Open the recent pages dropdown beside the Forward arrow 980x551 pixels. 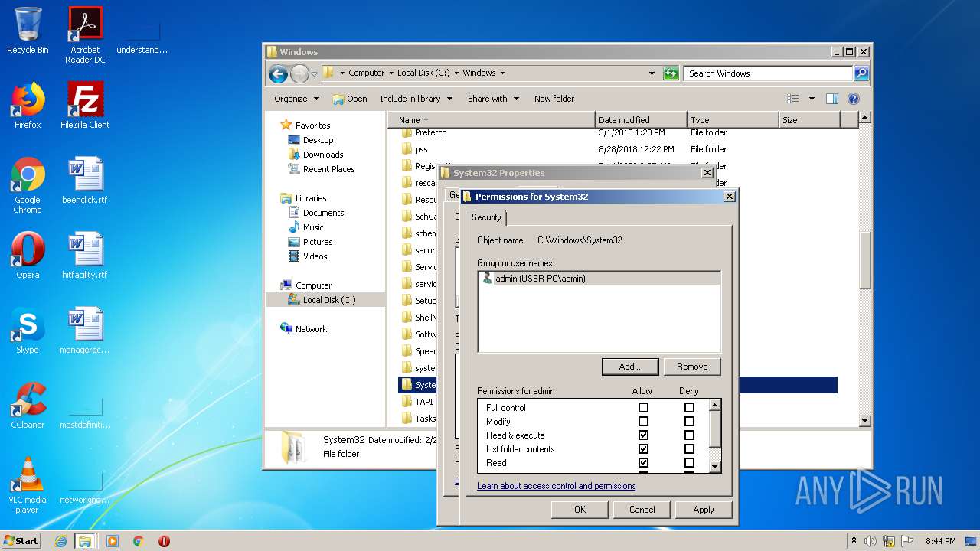[314, 73]
